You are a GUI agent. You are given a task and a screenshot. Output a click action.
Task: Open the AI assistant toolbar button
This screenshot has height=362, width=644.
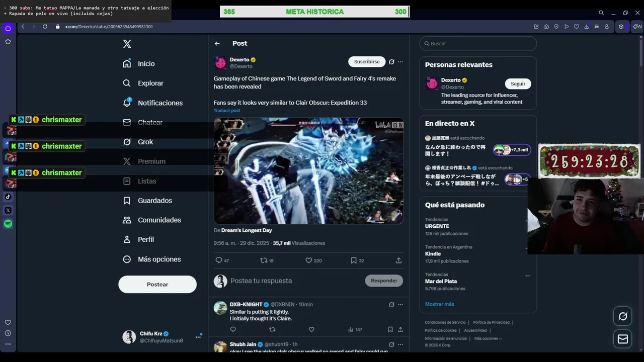(x=637, y=27)
